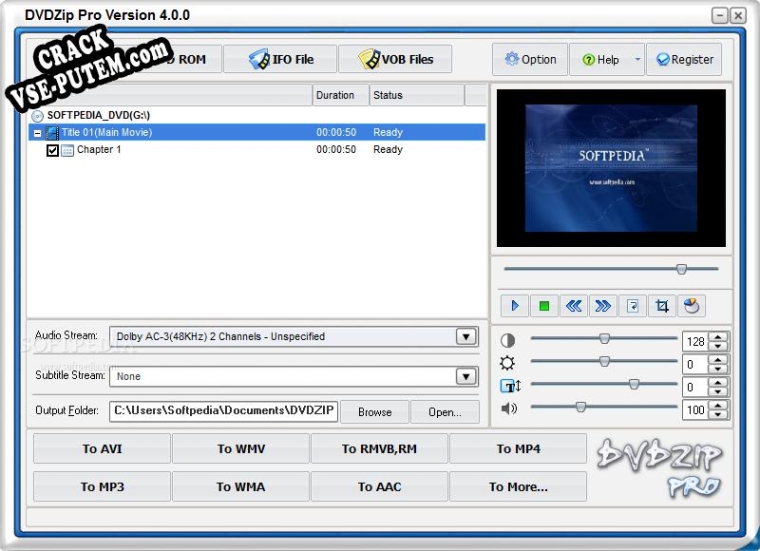Image resolution: width=760 pixels, height=551 pixels.
Task: Click the volume speaker icon
Action: pos(509,408)
